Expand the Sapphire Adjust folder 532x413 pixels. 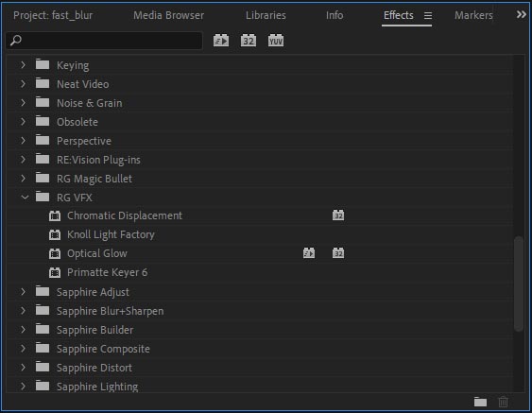pos(23,291)
